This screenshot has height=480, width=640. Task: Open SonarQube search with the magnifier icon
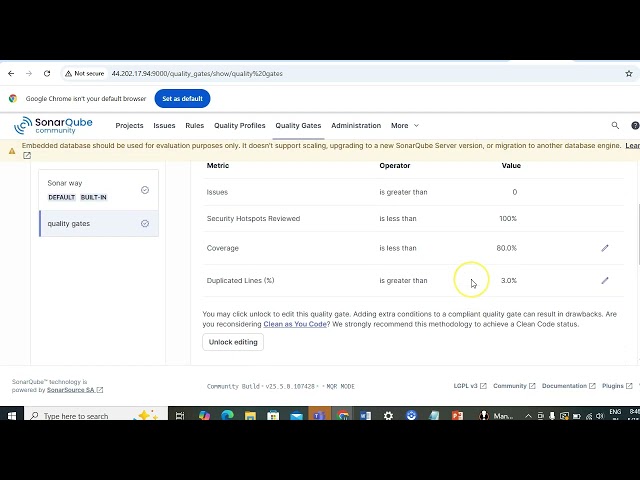(x=615, y=125)
